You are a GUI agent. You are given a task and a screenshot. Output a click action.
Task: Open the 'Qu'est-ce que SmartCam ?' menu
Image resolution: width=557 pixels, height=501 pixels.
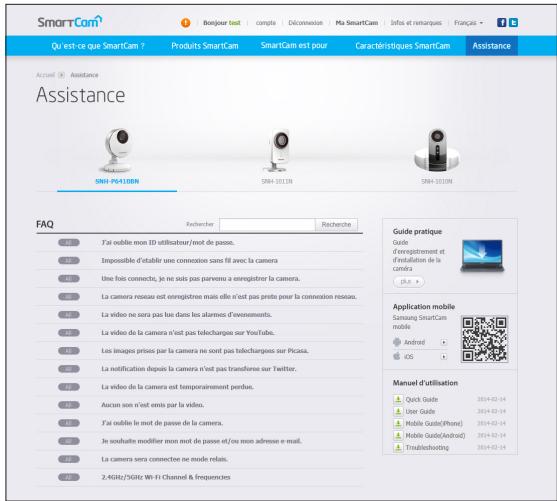(98, 46)
